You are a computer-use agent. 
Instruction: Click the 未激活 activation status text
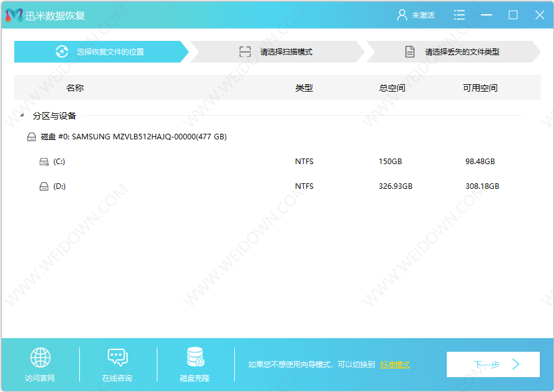(x=423, y=15)
